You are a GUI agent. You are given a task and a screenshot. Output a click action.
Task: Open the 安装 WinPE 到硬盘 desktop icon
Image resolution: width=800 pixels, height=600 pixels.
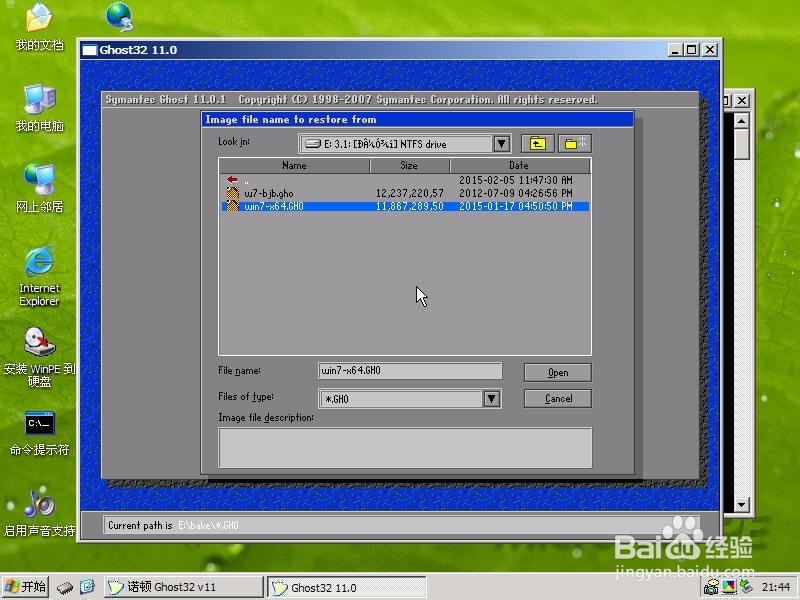tap(39, 356)
